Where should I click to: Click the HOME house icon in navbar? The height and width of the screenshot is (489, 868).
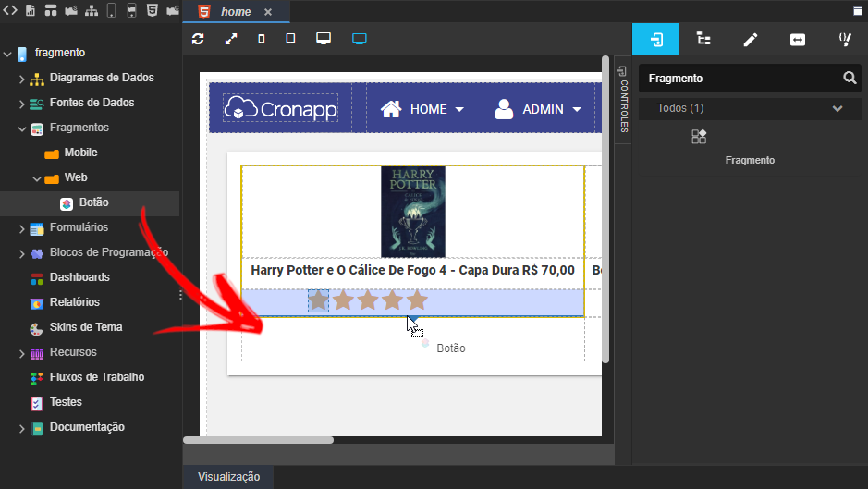(x=391, y=109)
